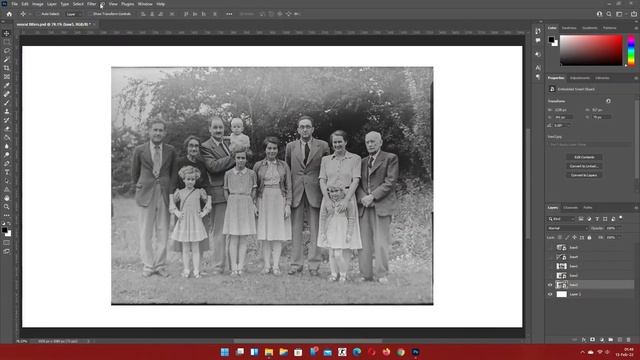Click the Convert to Linked button
The width and height of the screenshot is (640, 360).
[x=584, y=166]
